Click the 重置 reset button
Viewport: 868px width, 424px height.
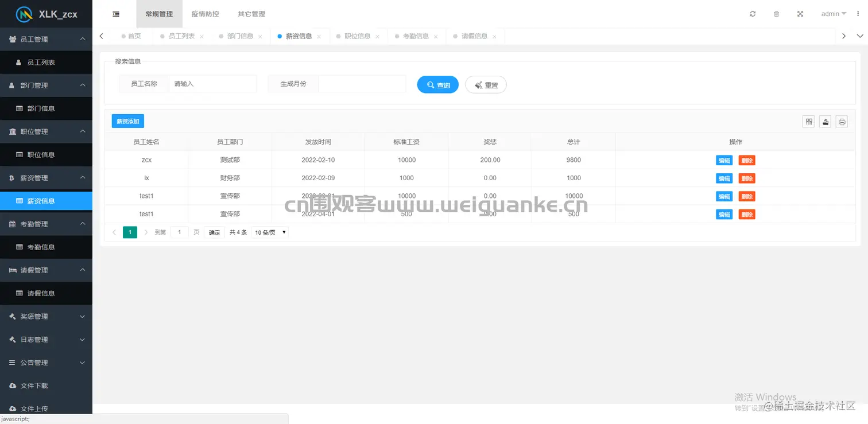[486, 85]
